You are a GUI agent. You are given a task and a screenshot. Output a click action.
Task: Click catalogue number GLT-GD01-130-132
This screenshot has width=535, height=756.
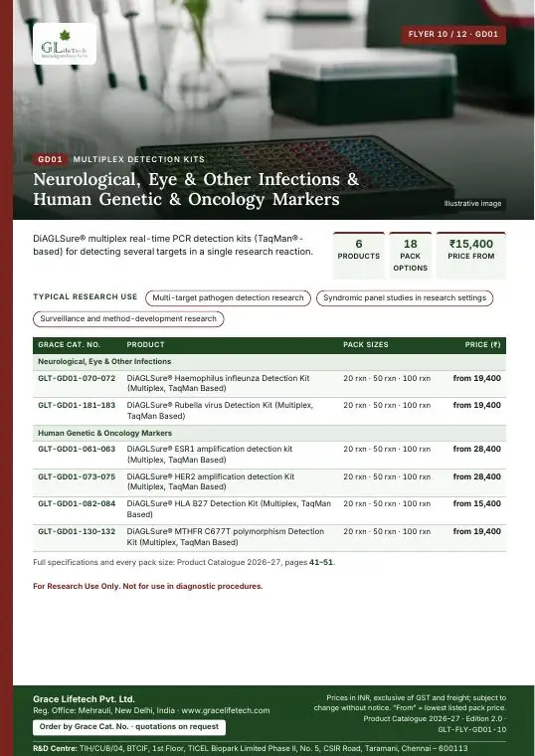(x=77, y=532)
